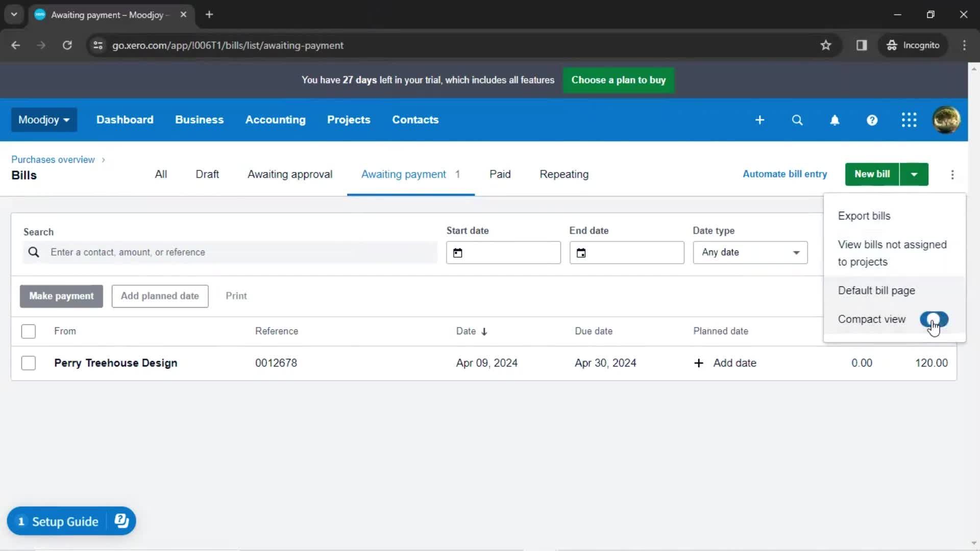Click the Date column sort arrow
The width and height of the screenshot is (980, 551).
coord(484,332)
